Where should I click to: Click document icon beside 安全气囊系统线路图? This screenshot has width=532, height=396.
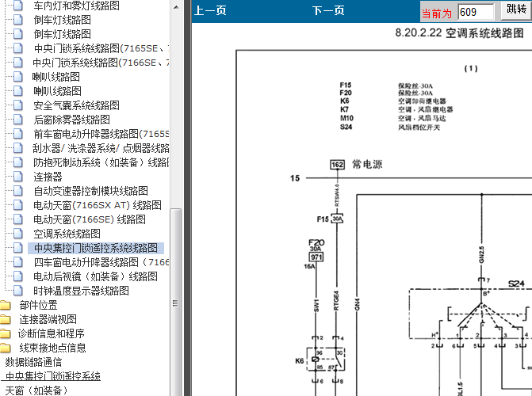[x=18, y=105]
